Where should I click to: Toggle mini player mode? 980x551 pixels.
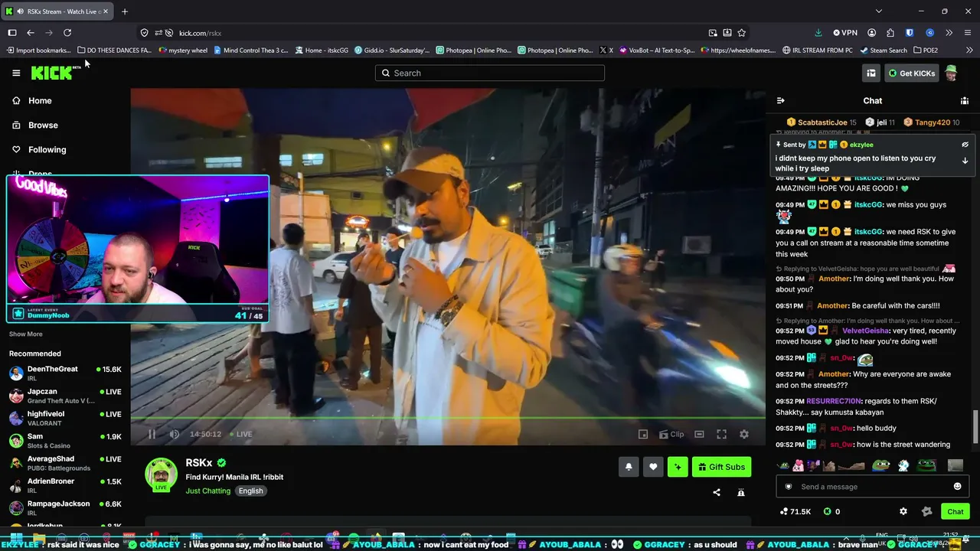pos(643,434)
